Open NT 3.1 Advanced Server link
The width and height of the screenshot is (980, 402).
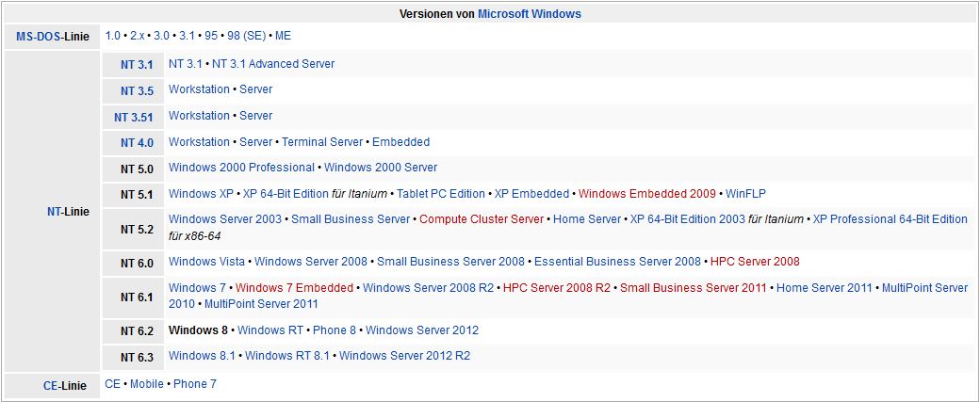273,64
